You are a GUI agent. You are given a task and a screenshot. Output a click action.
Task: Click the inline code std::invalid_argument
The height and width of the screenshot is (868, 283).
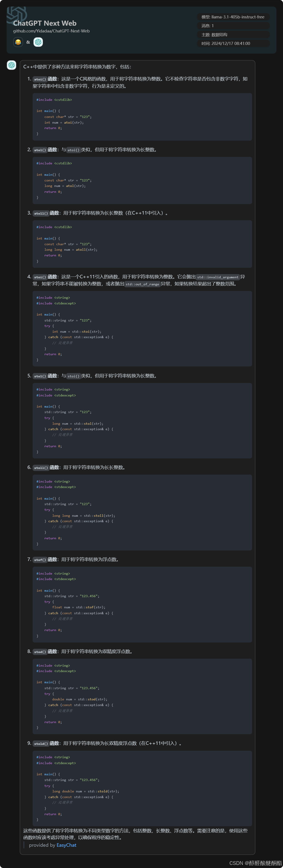pyautogui.click(x=218, y=277)
